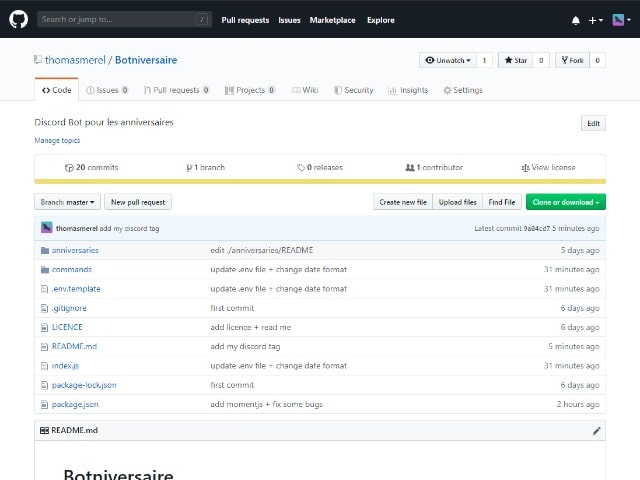View the 0 releases page
Image resolution: width=640 pixels, height=480 pixels.
tap(320, 167)
